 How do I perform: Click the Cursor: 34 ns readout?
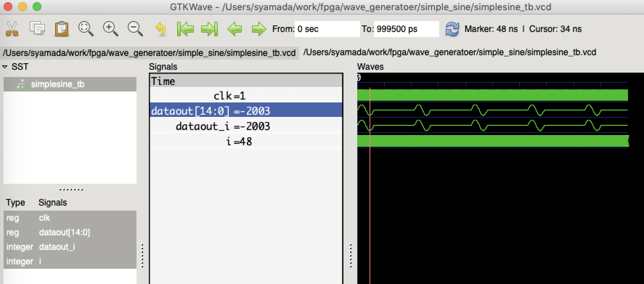[555, 29]
